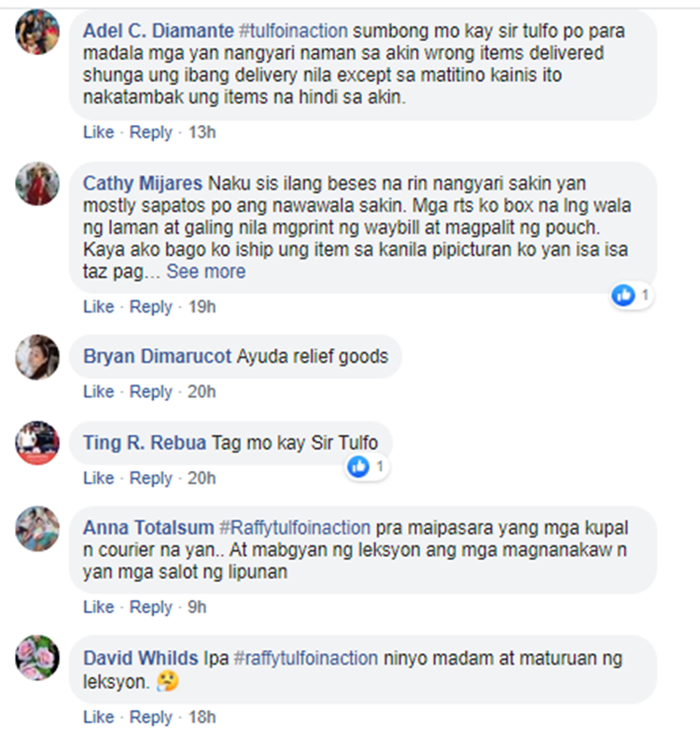Like Adel C. Diamante's comment
Viewport: 700px width, 739px height.
click(99, 132)
